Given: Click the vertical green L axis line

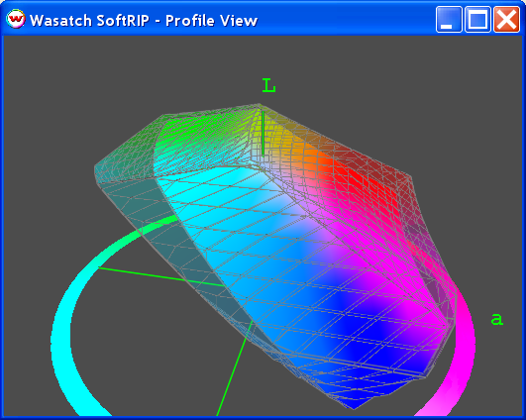Looking at the screenshot, I should click(263, 133).
